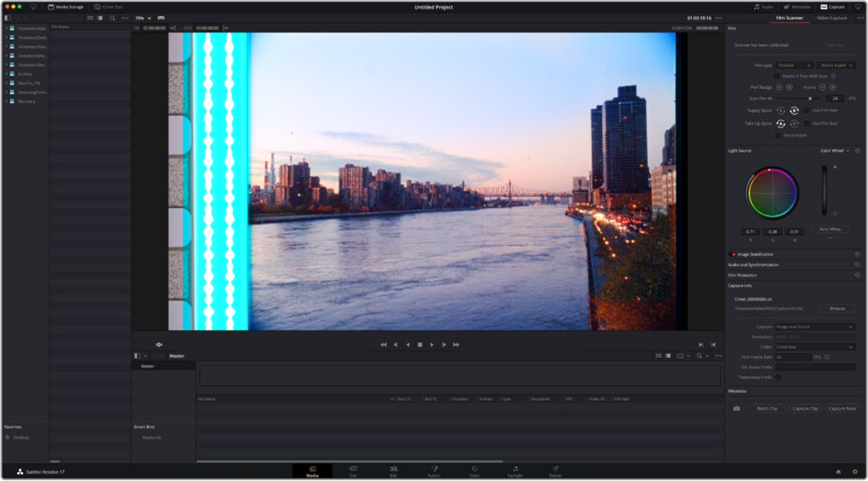Viewport: 868px width, 481px height.
Task: Open the 75% viewer zoom dropdown
Action: pos(143,18)
